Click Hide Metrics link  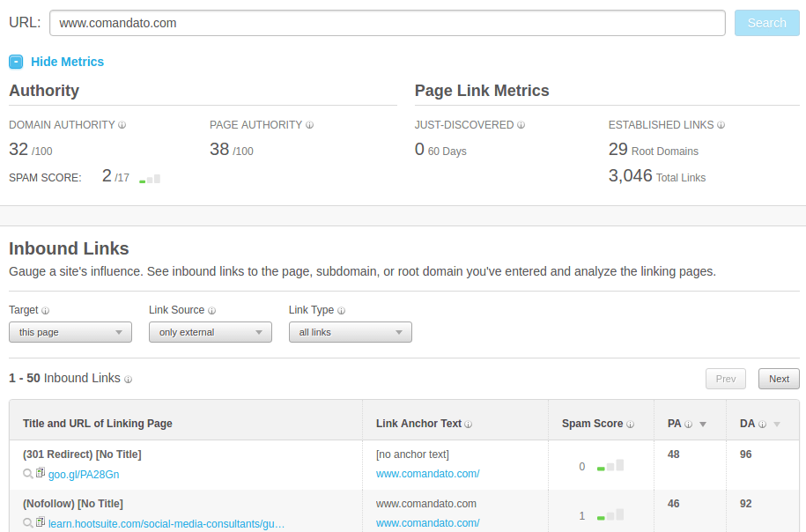[x=67, y=62]
